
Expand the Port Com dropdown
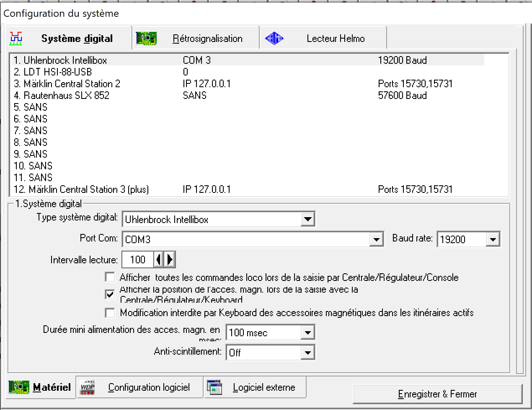pyautogui.click(x=376, y=239)
